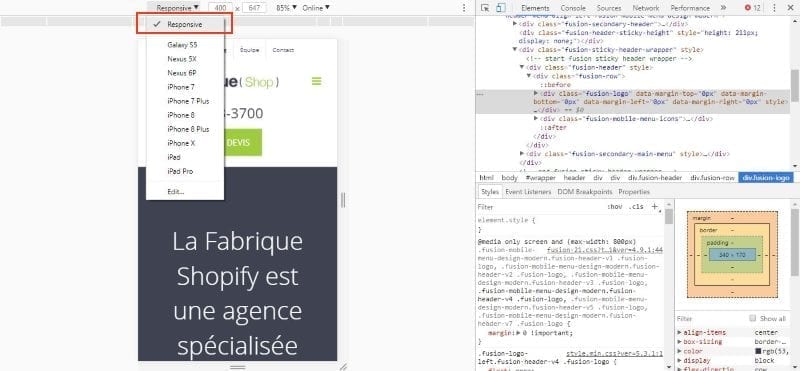Image resolution: width=800 pixels, height=371 pixels.
Task: Open the Sources tab
Action: coord(609,8)
